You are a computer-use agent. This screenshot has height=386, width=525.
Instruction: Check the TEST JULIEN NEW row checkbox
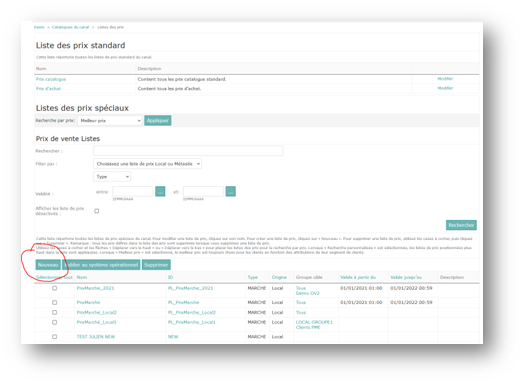55,337
